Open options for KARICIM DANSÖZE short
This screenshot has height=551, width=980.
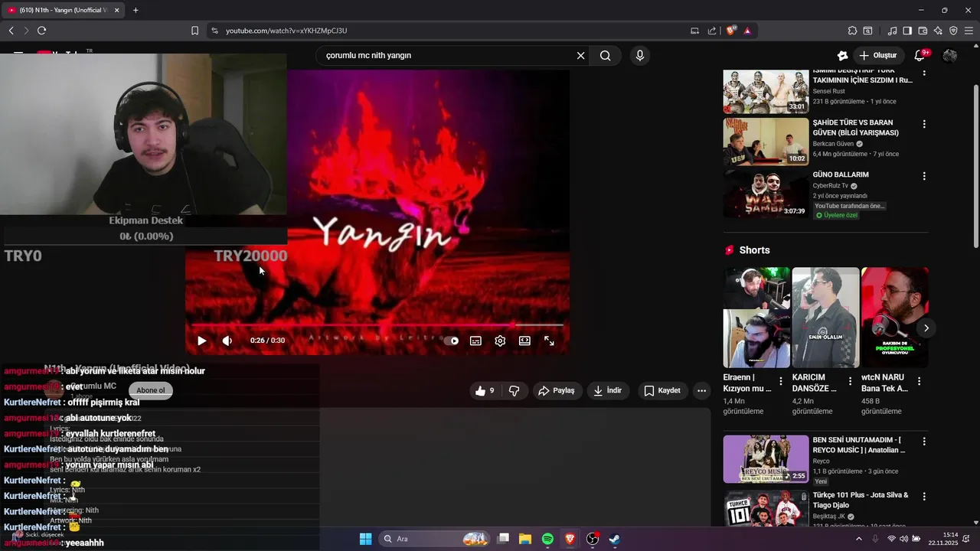850,381
